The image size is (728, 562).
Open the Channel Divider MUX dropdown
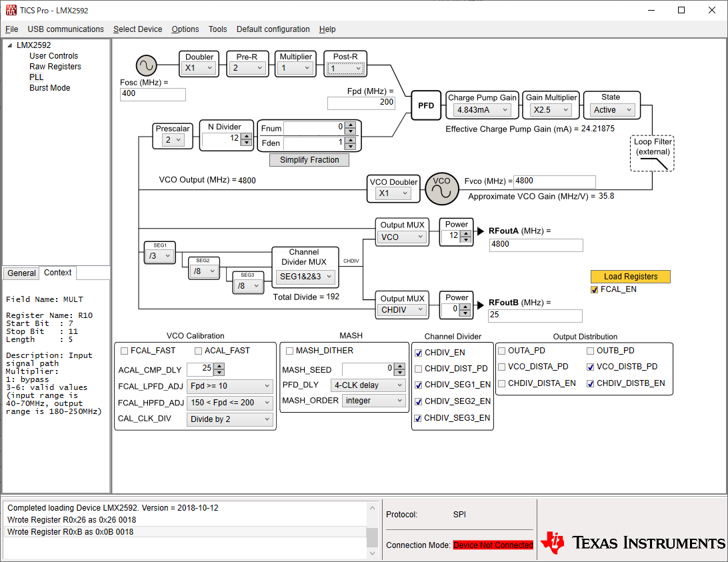pyautogui.click(x=305, y=277)
